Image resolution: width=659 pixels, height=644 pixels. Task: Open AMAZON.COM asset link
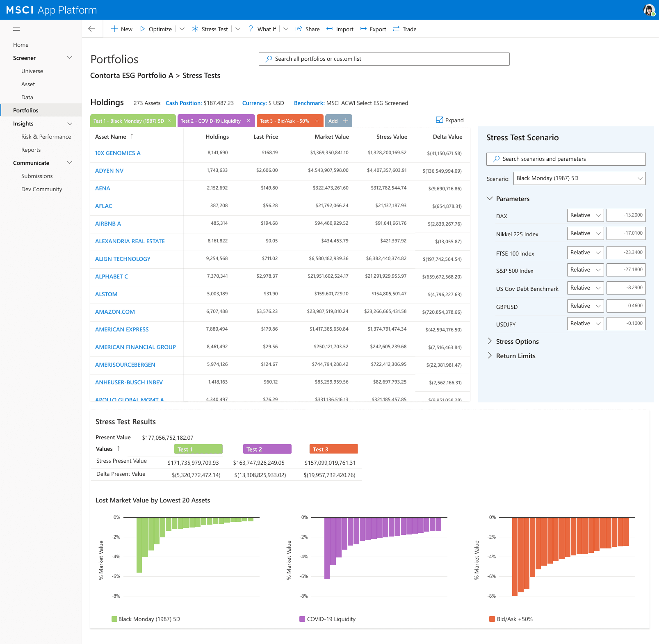(x=115, y=312)
